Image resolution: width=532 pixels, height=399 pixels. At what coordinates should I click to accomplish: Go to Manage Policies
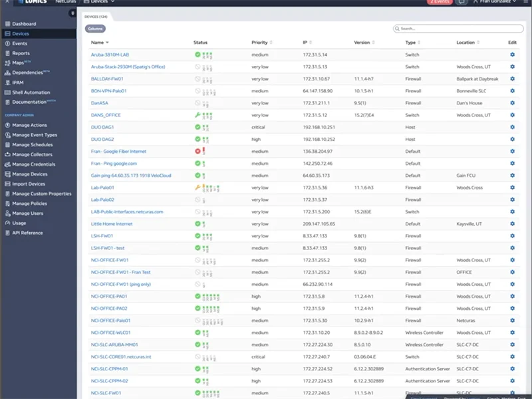tap(29, 203)
